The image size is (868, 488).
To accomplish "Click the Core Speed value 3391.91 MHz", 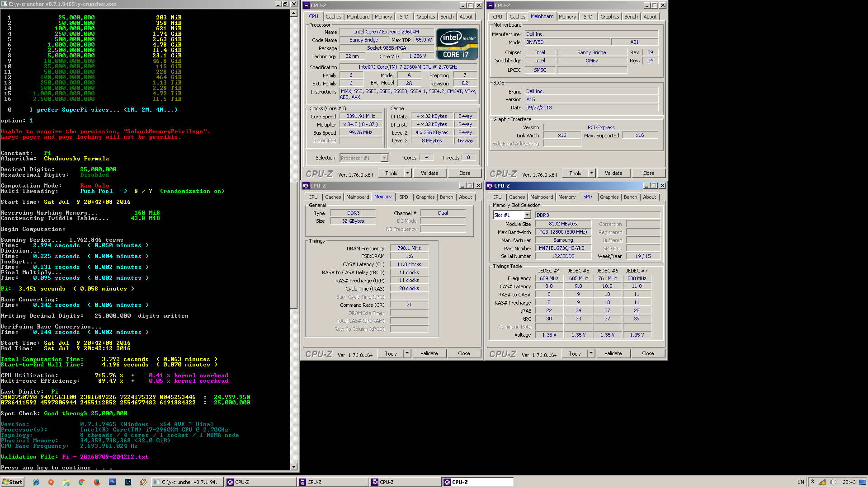I will click(x=361, y=116).
